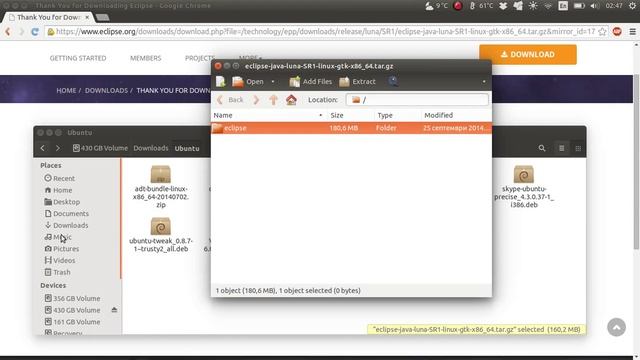Go forward in the Ubuntu file manager

[58, 148]
